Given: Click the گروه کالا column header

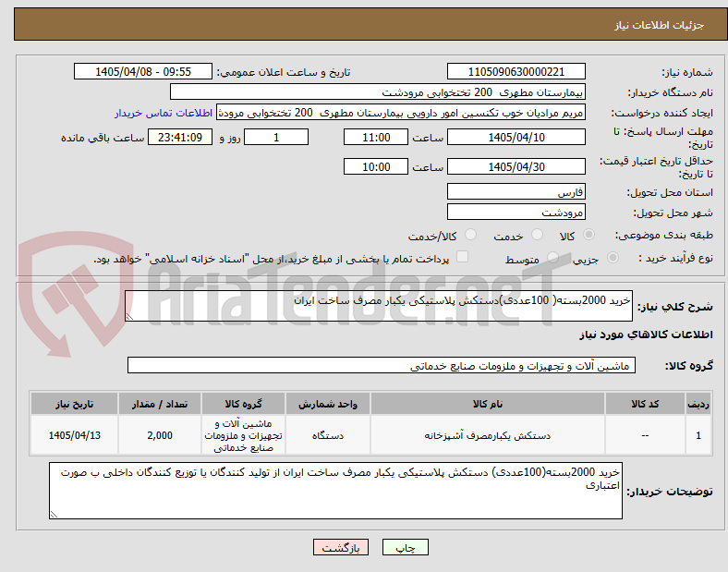Looking at the screenshot, I should (243, 404).
